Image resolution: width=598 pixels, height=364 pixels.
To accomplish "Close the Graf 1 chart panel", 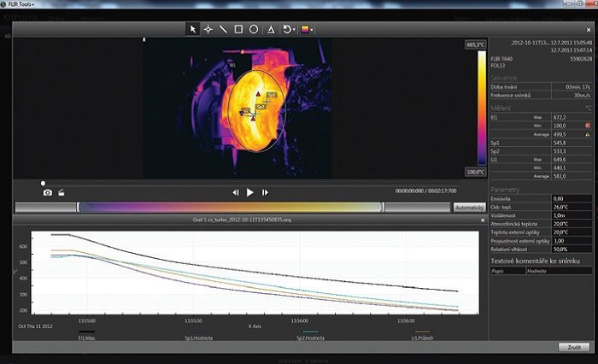I will pos(483,220).
